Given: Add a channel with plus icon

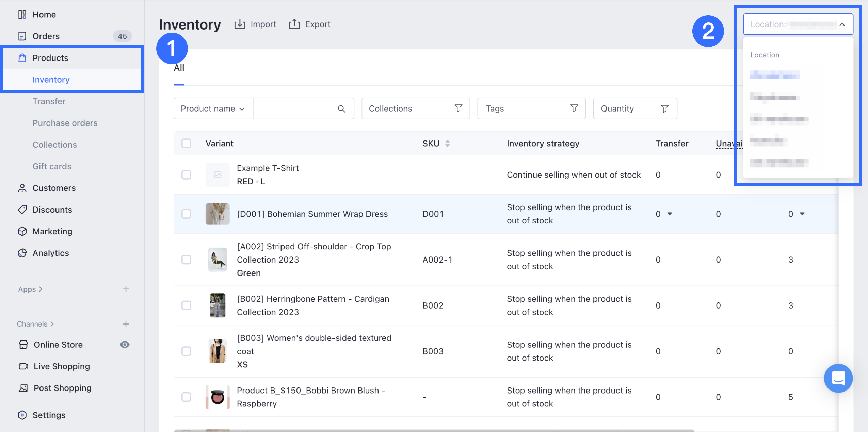Looking at the screenshot, I should pyautogui.click(x=126, y=324).
